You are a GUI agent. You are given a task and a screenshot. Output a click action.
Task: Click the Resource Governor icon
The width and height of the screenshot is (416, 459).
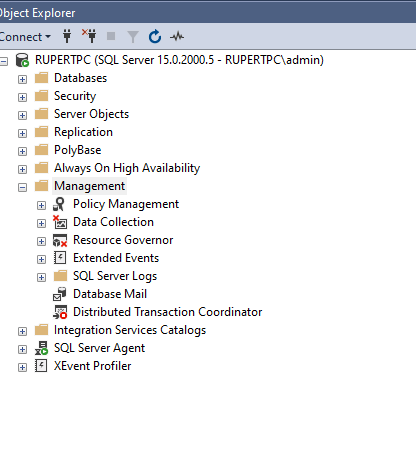coord(60,240)
